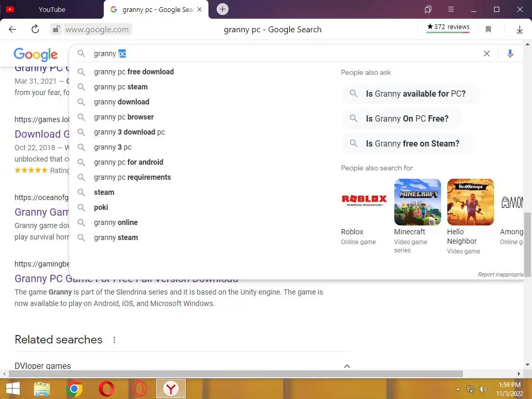
Task: Open site security lock icon
Action: [x=56, y=30]
